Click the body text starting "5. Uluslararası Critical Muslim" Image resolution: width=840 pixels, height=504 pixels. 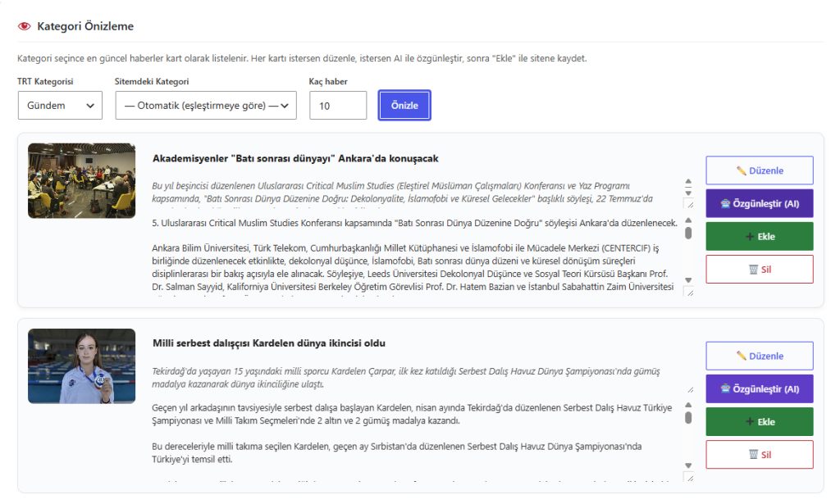[x=414, y=223]
